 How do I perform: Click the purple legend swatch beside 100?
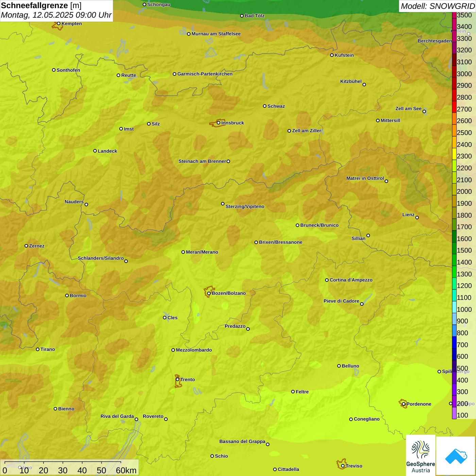pos(454,413)
